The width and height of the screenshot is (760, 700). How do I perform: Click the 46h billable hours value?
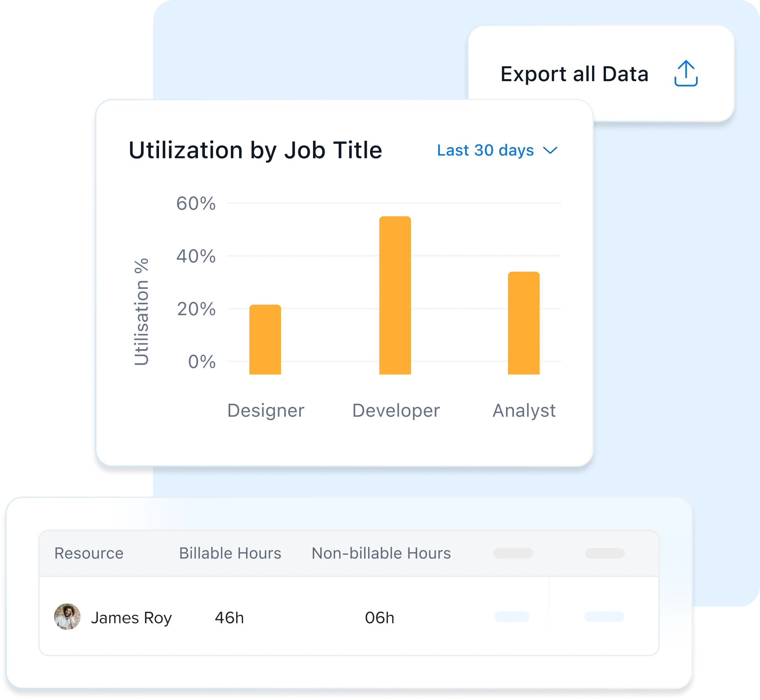(x=229, y=618)
